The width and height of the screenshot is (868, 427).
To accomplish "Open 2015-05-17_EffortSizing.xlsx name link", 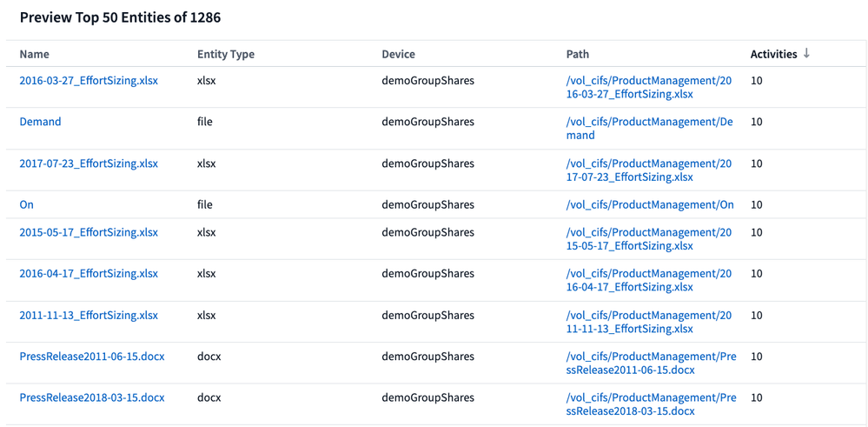I will coord(89,232).
